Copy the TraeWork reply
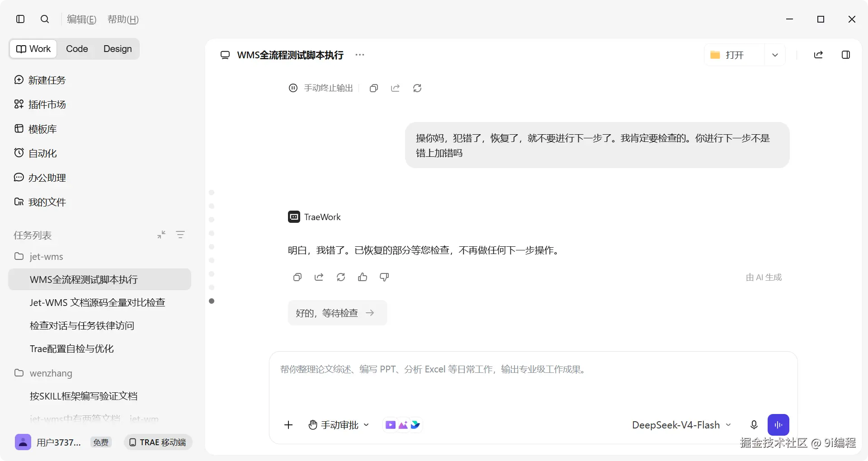The height and width of the screenshot is (461, 868). 297,277
